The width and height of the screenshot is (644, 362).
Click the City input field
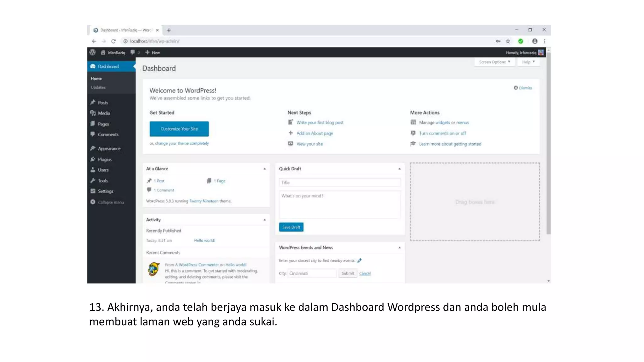click(x=312, y=273)
